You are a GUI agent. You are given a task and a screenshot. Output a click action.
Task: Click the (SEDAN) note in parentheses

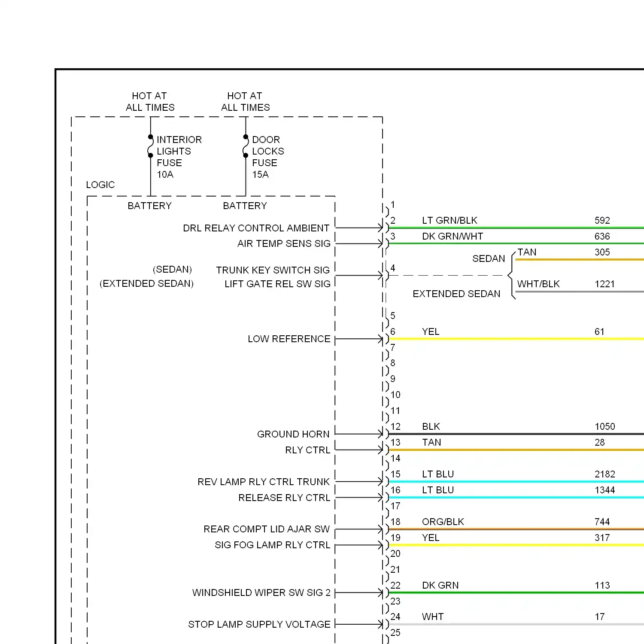click(173, 269)
